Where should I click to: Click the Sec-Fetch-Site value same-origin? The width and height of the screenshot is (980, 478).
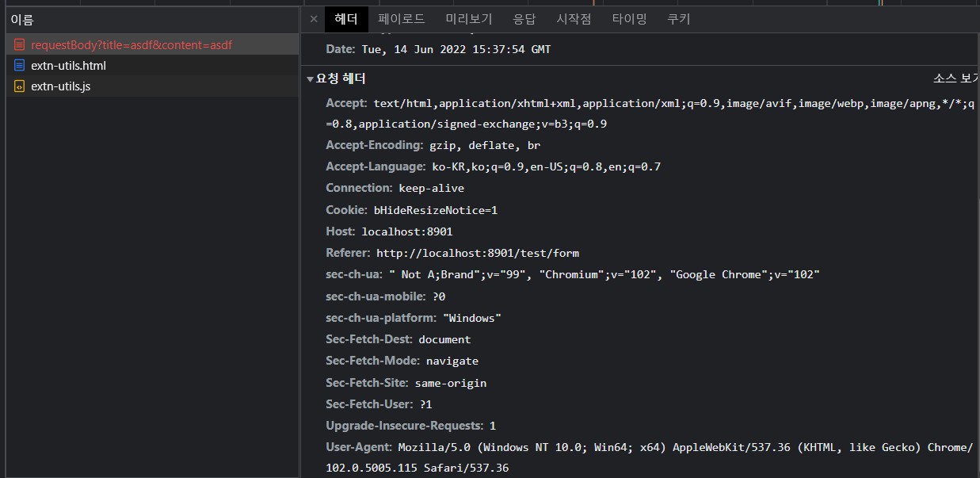pyautogui.click(x=451, y=383)
